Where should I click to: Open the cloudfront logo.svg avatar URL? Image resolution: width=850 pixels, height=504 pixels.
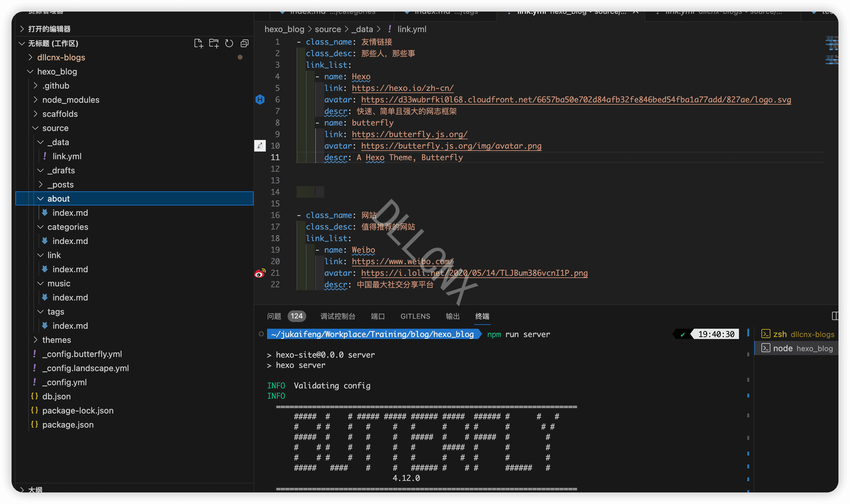click(576, 100)
